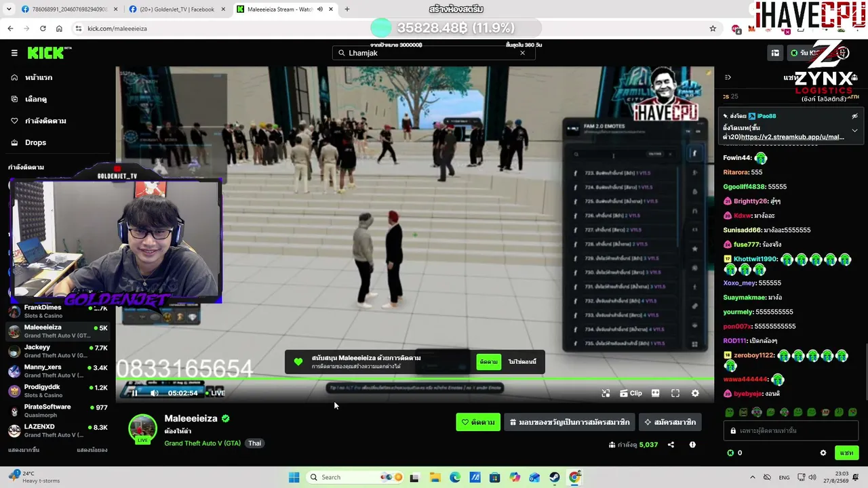Clip this stream moment
Screen dimensions: 868x488
coord(631,393)
